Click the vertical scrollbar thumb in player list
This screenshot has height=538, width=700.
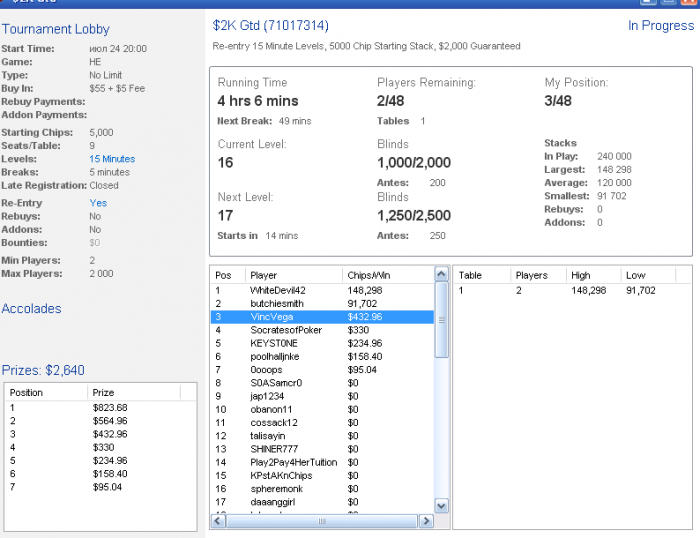441,320
